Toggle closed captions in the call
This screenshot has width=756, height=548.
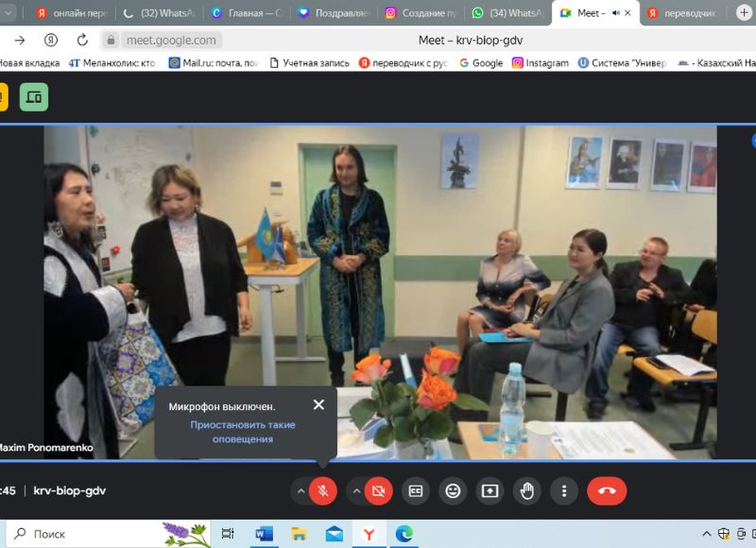click(x=415, y=491)
